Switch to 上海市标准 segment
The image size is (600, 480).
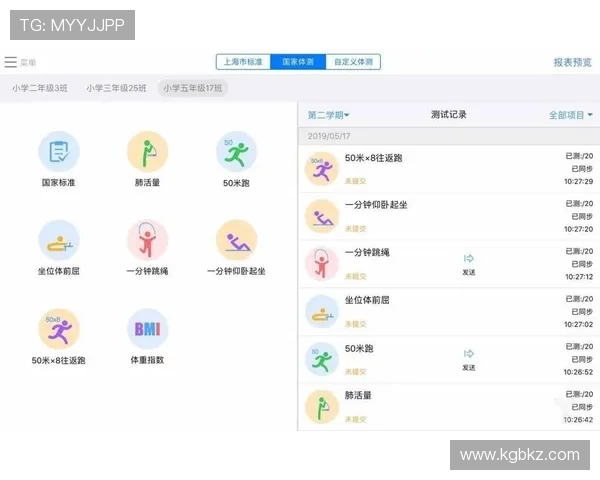(243, 62)
